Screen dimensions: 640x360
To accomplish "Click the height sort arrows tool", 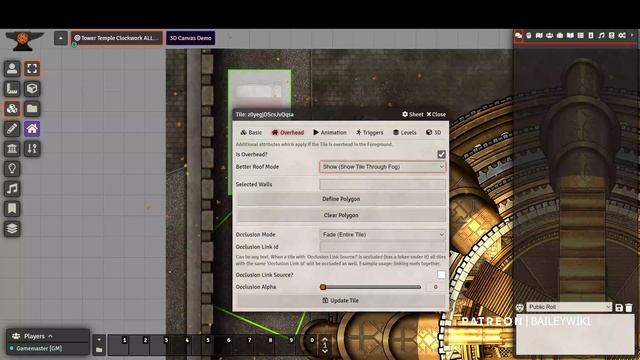I will [x=32, y=149].
